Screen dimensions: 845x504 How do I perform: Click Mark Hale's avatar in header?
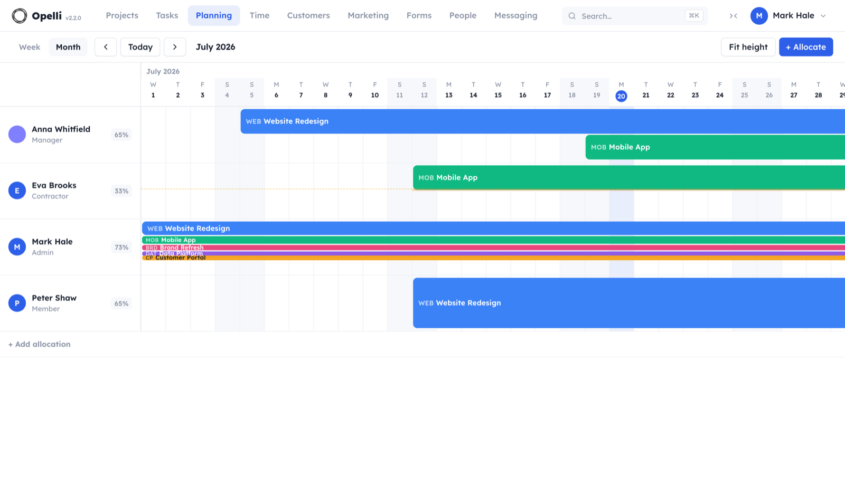[x=759, y=16]
